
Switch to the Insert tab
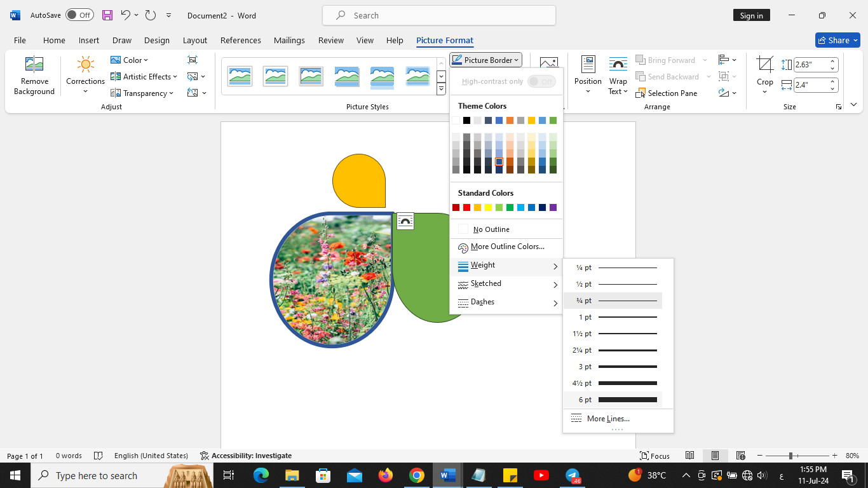(x=89, y=40)
